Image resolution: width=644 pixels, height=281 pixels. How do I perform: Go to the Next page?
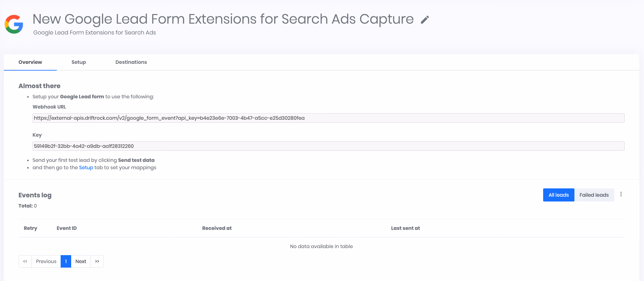pos(81,261)
